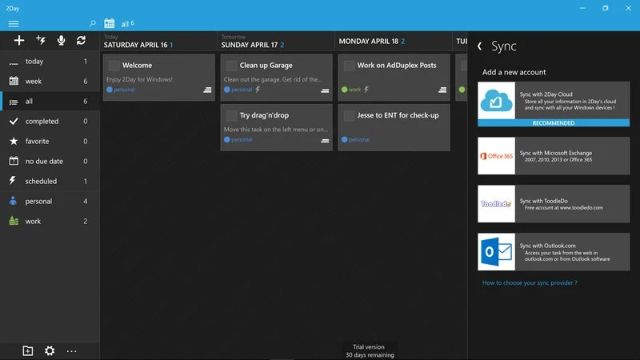Click lightning icon on Clean up Garage task

point(258,89)
